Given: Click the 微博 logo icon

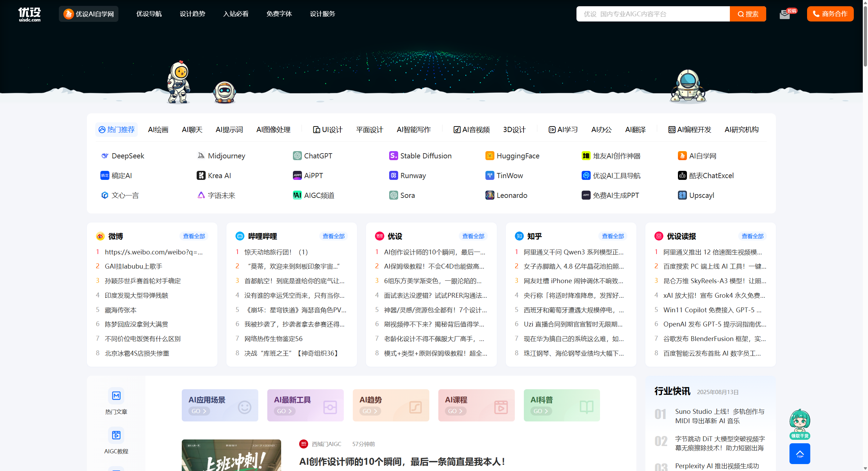Looking at the screenshot, I should (100, 236).
